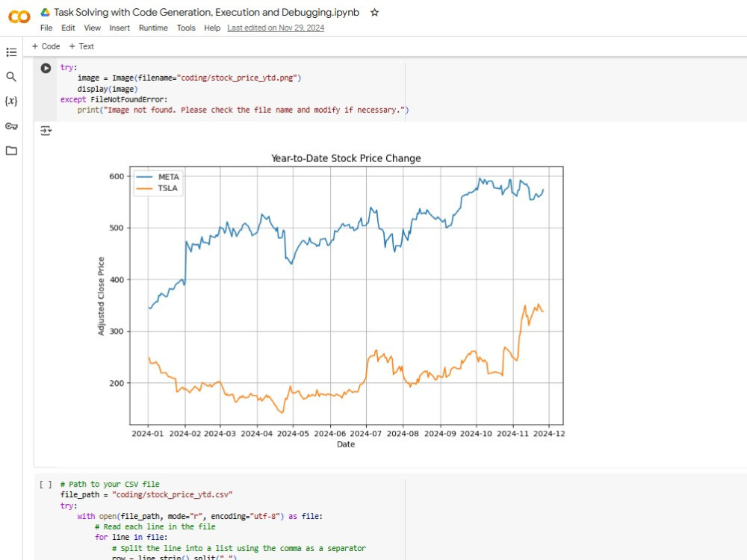The width and height of the screenshot is (747, 560).
Task: Click the META legend entry in the chart
Action: coord(158,177)
